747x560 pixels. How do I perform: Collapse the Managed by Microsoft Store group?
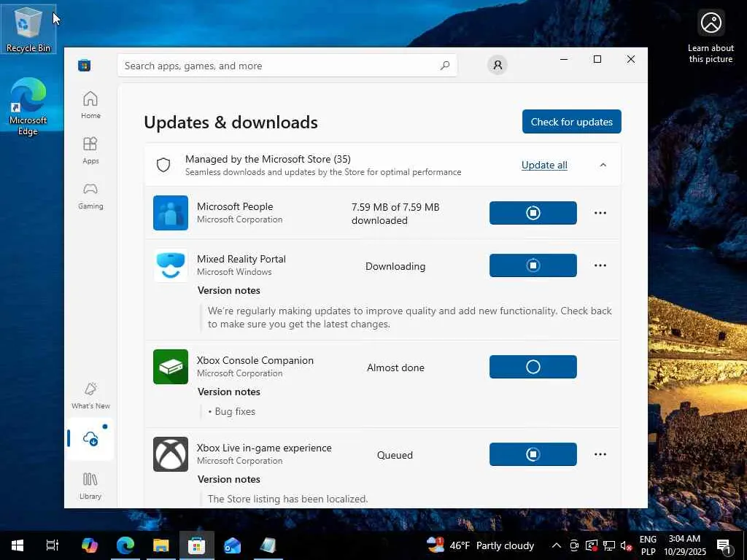pyautogui.click(x=603, y=165)
